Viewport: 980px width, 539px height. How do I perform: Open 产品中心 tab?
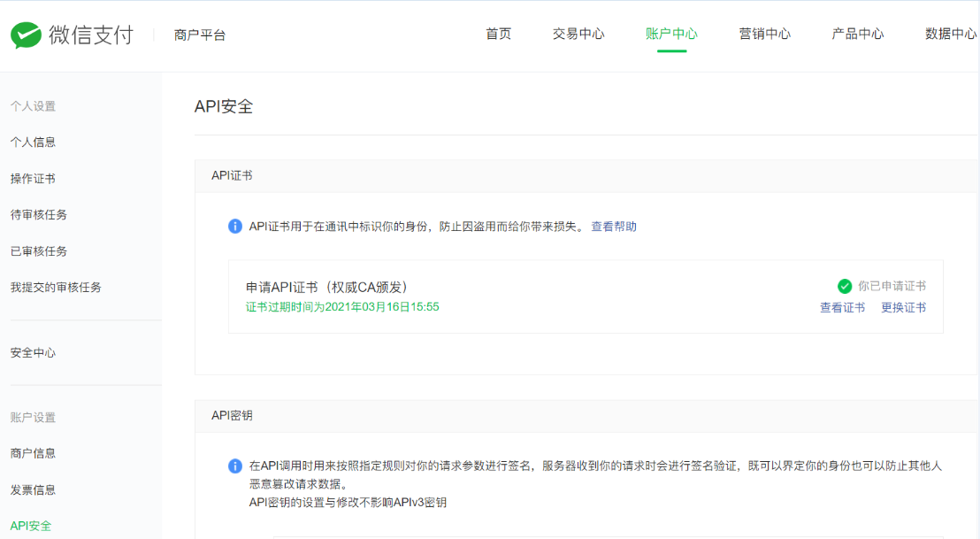pos(858,34)
